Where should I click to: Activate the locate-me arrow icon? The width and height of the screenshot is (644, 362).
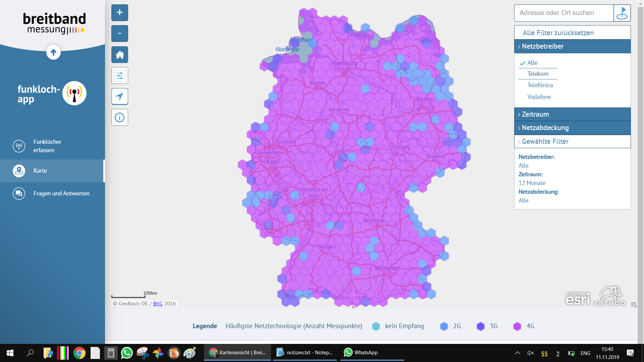(120, 97)
